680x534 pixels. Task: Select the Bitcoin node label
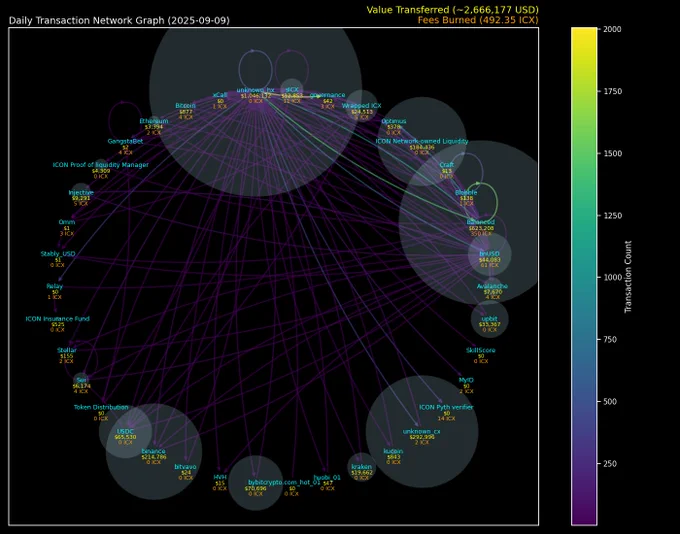pos(185,105)
